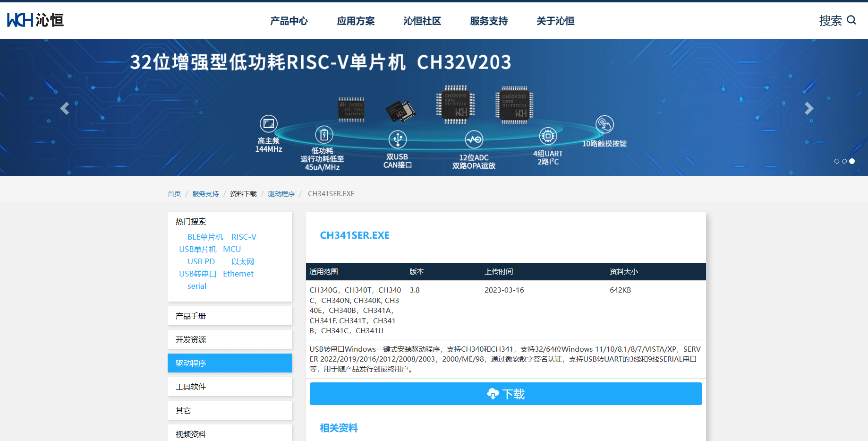Click the 4组UART chip icon in the banner
The width and height of the screenshot is (868, 441).
pos(547,135)
